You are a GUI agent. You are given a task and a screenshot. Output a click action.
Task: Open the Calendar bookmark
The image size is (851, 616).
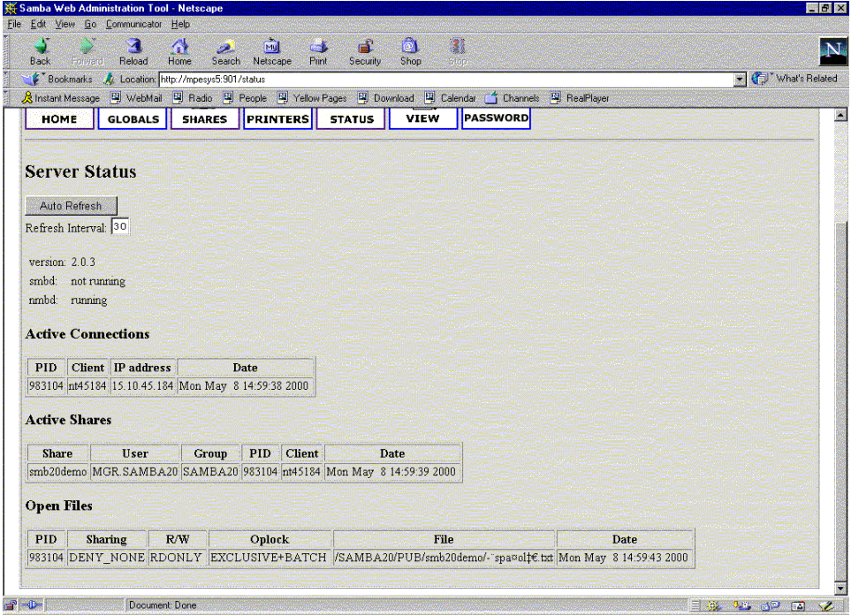click(451, 98)
